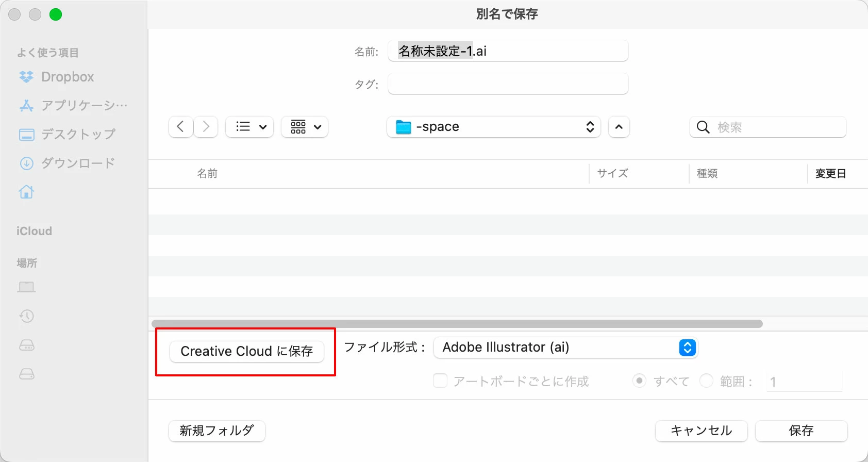Go to デスクトップ in the sidebar
The image size is (868, 462).
pyautogui.click(x=67, y=134)
